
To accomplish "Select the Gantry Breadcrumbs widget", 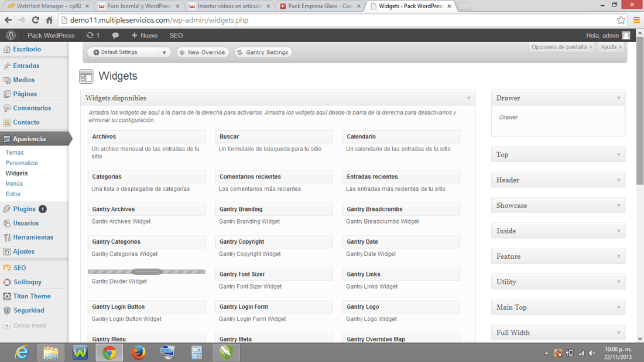I will [x=401, y=210].
